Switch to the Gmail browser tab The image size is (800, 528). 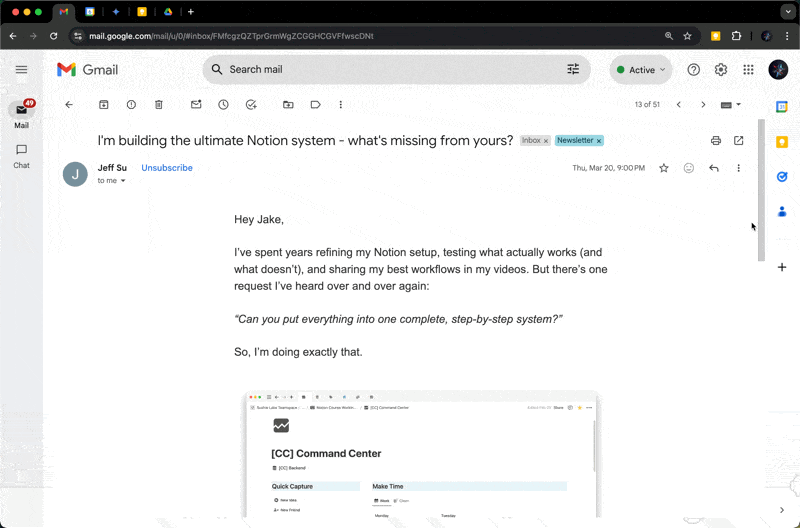click(64, 12)
